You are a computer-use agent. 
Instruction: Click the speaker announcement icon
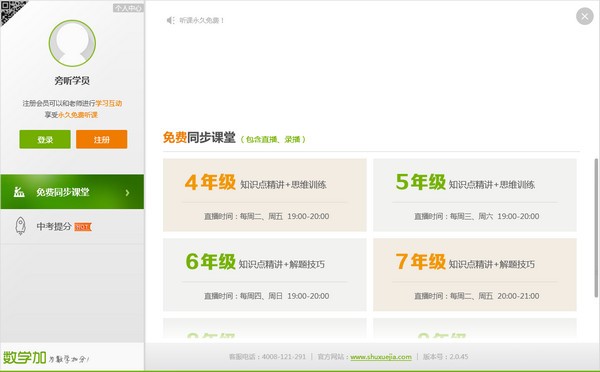pos(171,20)
